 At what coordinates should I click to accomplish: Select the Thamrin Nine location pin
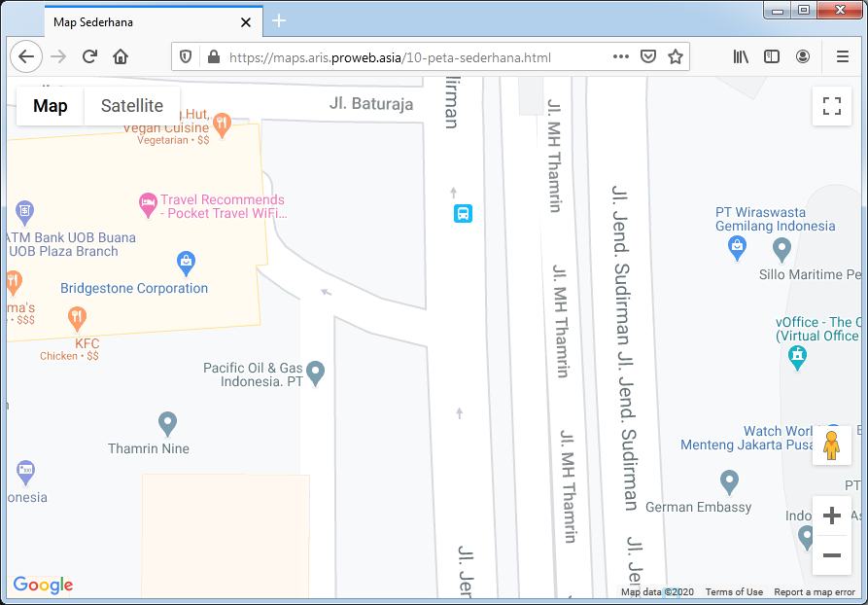coord(168,424)
